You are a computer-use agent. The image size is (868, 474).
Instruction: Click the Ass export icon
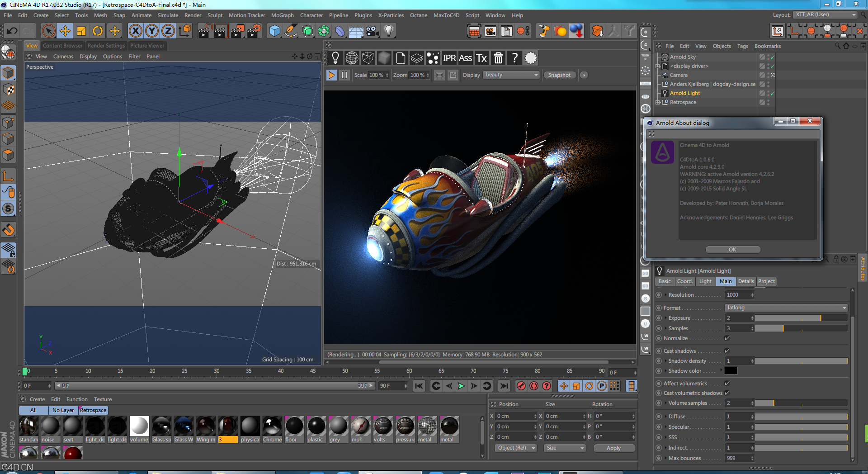(x=465, y=58)
